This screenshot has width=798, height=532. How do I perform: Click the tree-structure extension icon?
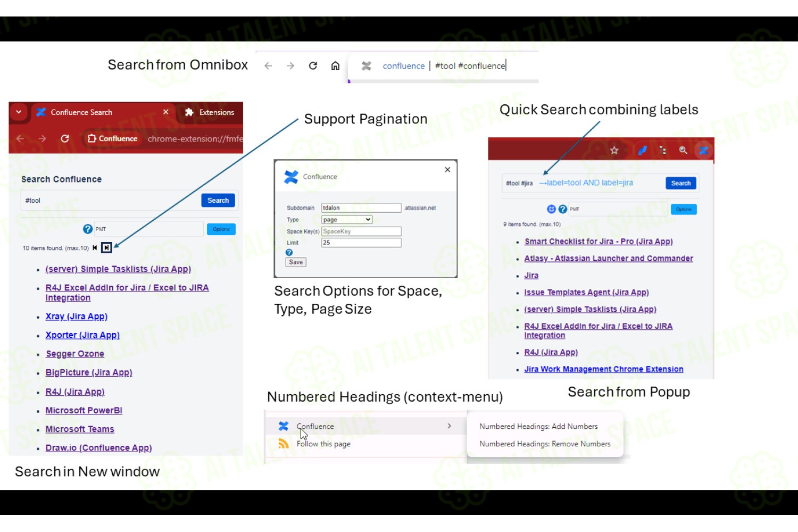point(663,151)
